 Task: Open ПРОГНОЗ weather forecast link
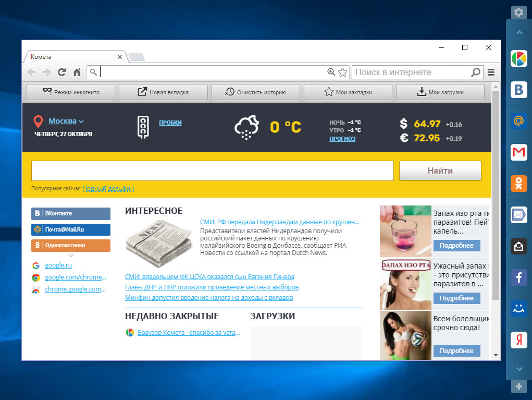coord(342,139)
